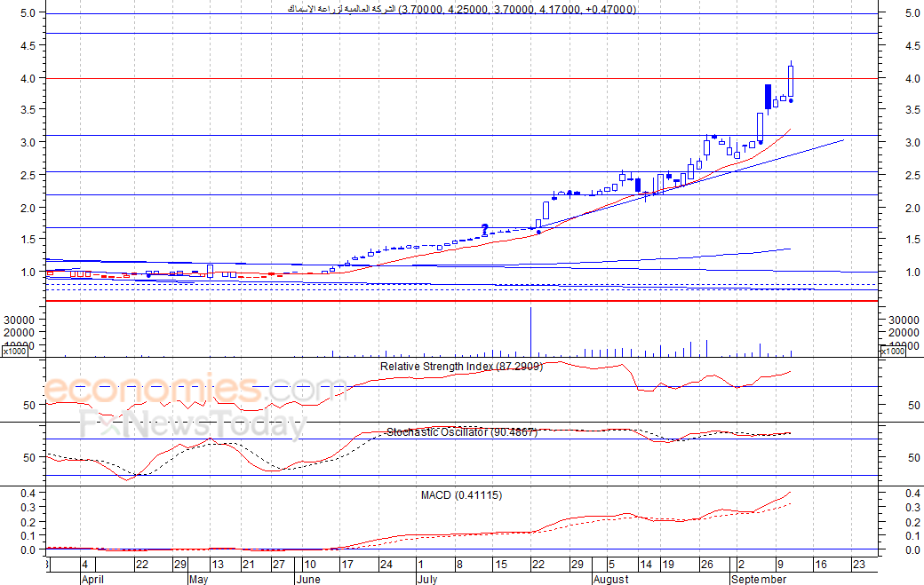Select the latest candlestick at the far right
This screenshot has width=924, height=585.
pyautogui.click(x=791, y=82)
